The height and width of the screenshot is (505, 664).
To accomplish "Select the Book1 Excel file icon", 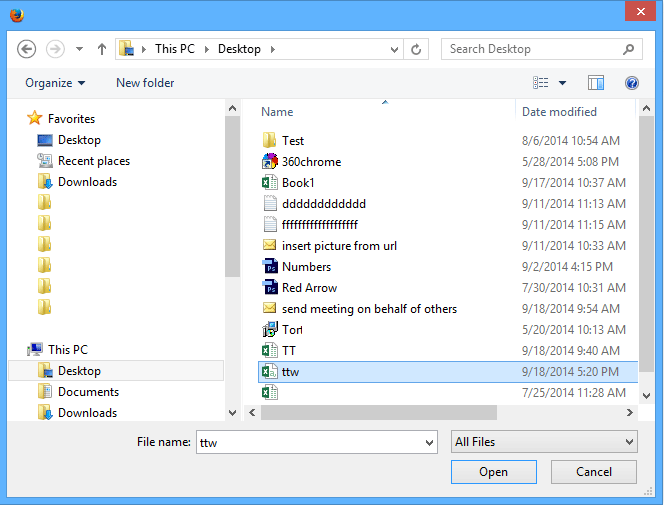I will pos(270,182).
